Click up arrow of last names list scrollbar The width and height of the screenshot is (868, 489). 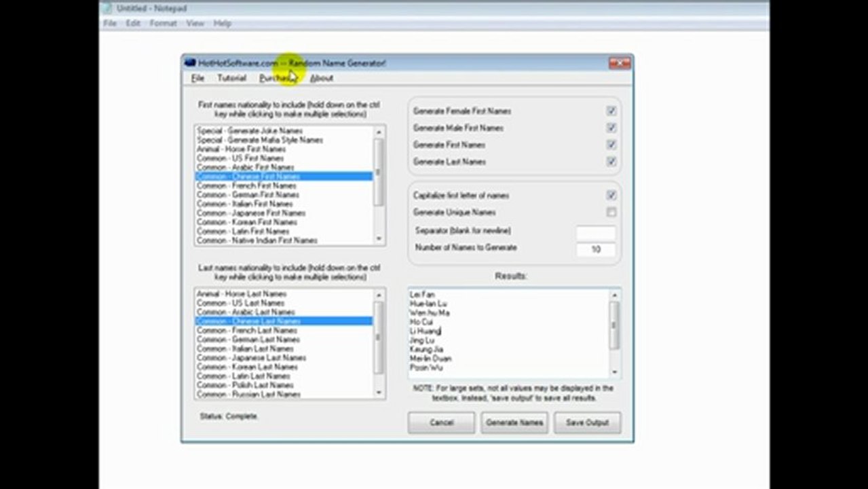coord(379,294)
